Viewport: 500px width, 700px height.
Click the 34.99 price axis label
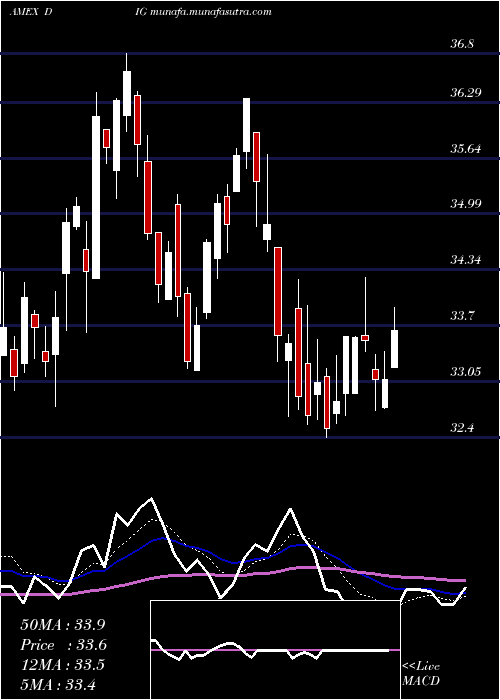pos(467,204)
